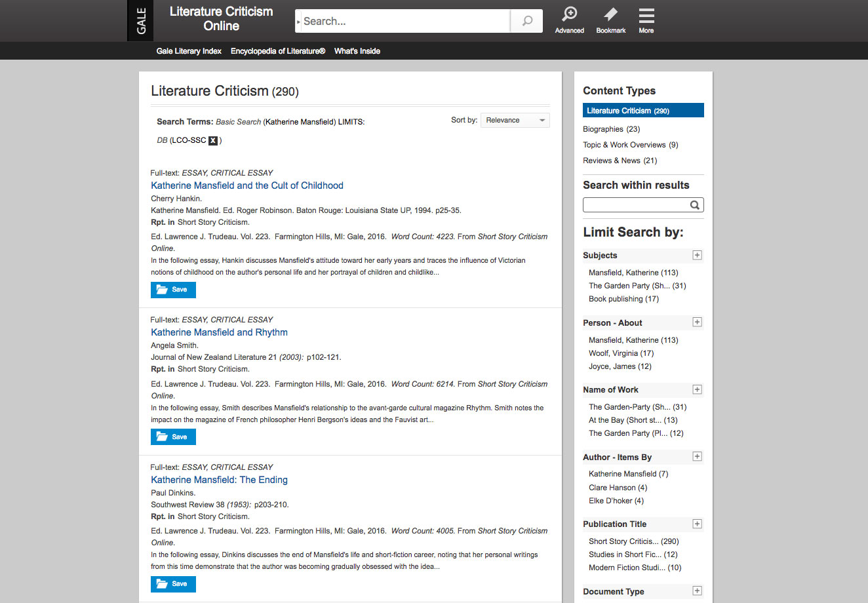Save the Cult of Childhood essay
Viewport: 868px width, 603px height.
173,290
